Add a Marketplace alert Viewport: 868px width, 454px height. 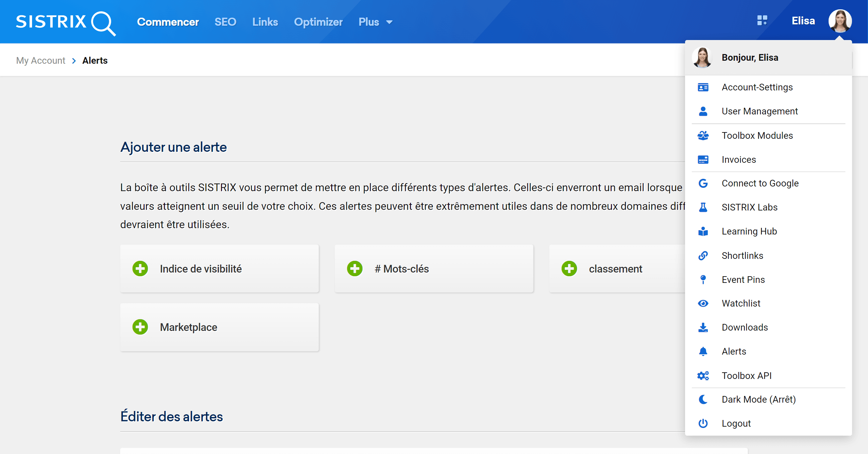tap(219, 327)
